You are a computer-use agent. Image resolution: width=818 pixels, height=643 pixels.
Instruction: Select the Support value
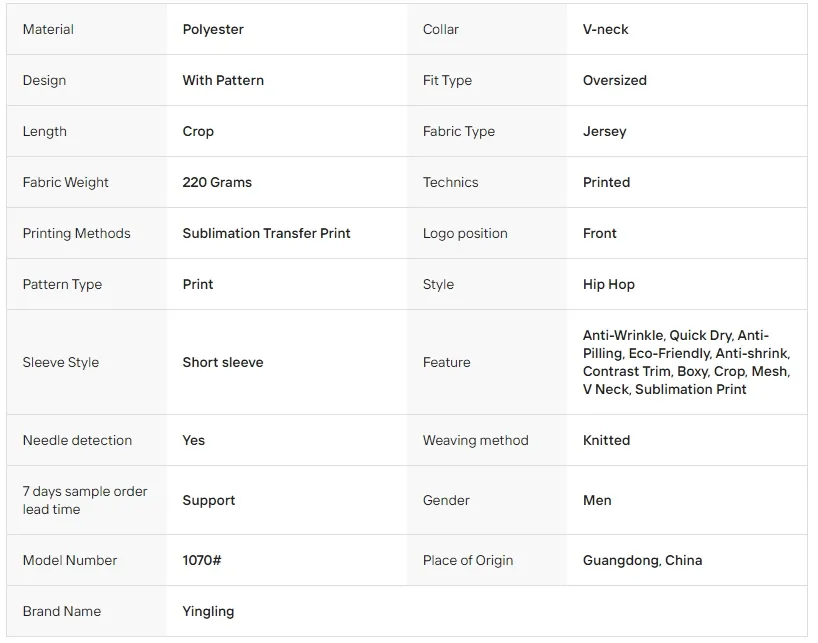coord(209,501)
